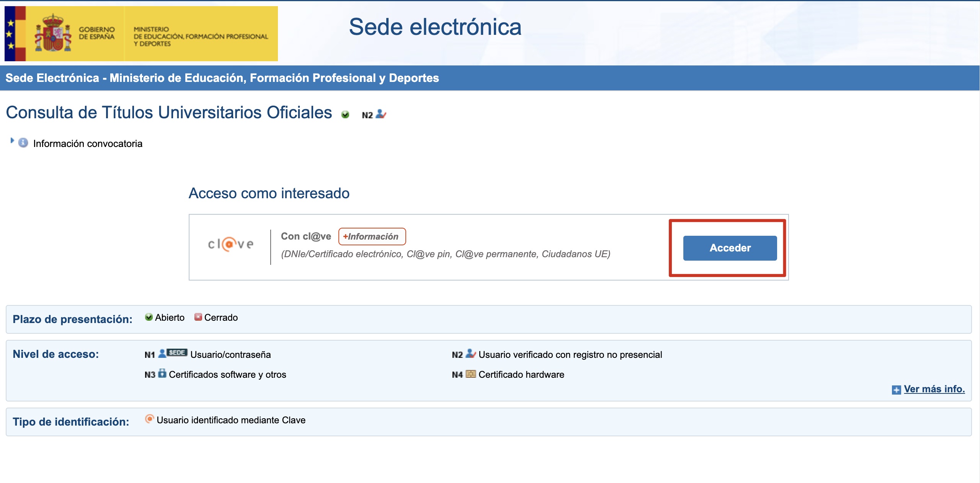Click the Certificados software y otros text
Viewport: 980px width, 483px height.
point(227,375)
